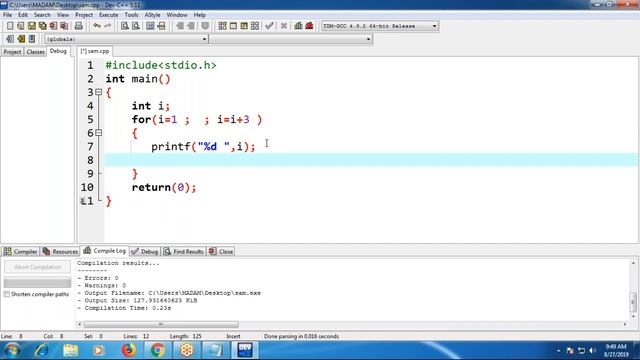Click the Save file toolbar icon

31,26
